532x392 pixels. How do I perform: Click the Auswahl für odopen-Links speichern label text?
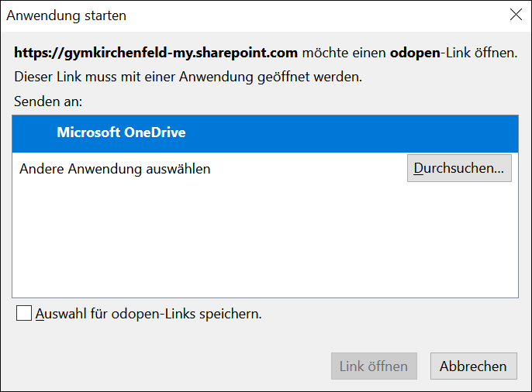tap(149, 314)
